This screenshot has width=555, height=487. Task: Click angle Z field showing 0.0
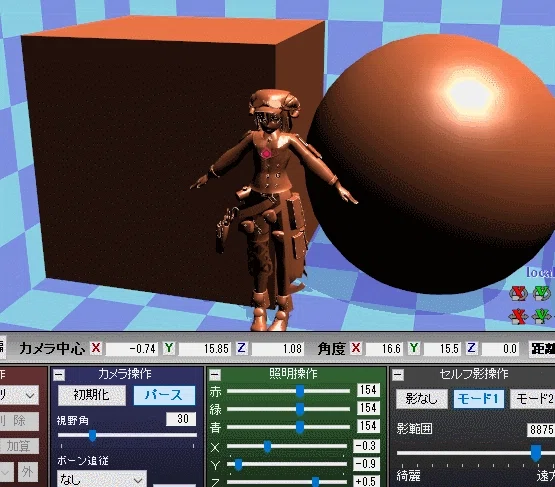(501, 349)
